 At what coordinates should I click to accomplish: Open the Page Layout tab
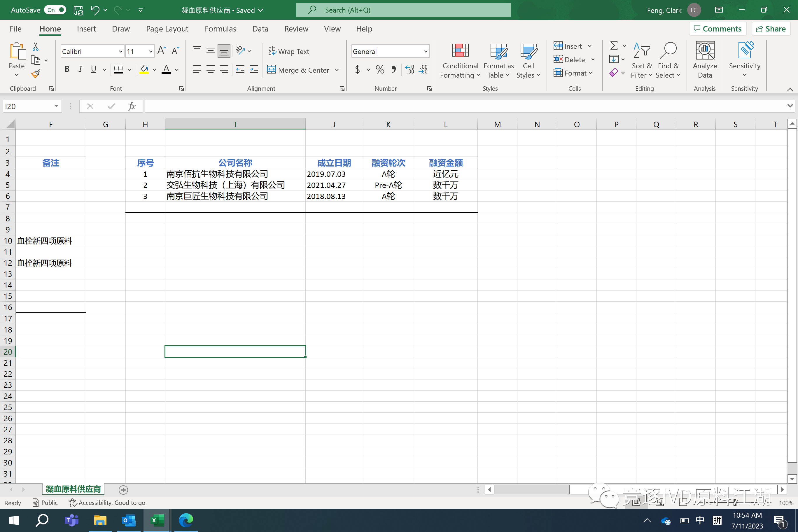(x=167, y=29)
